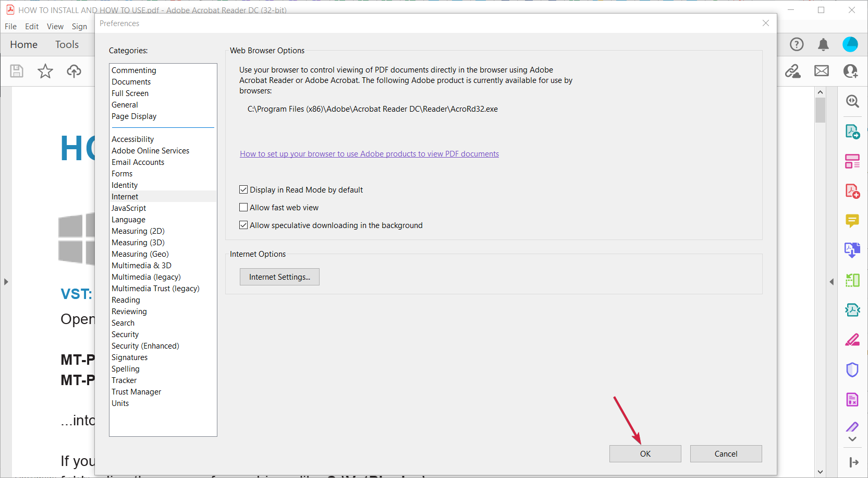Open the Organize Pages tool icon
This screenshot has height=478, width=868.
tap(852, 161)
